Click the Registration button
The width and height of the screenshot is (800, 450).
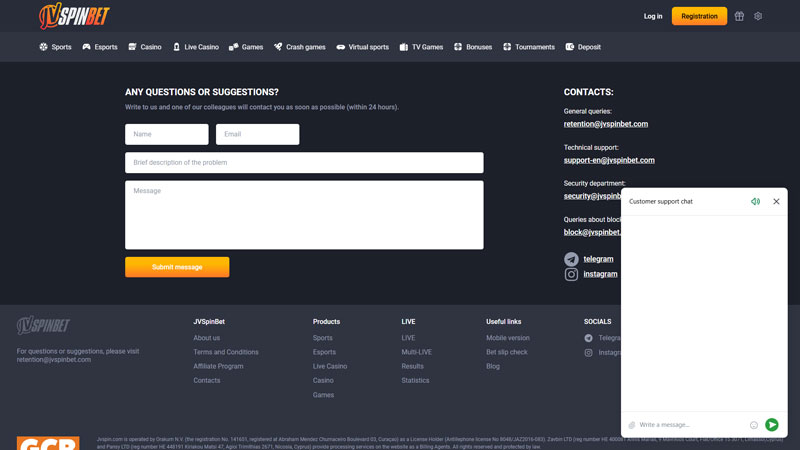699,16
